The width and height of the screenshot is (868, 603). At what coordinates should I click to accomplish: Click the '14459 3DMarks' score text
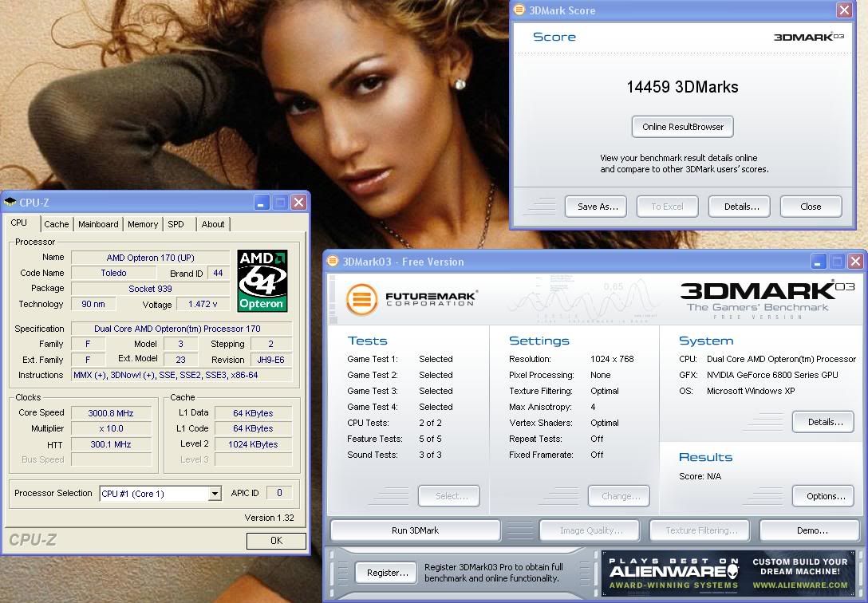click(683, 87)
